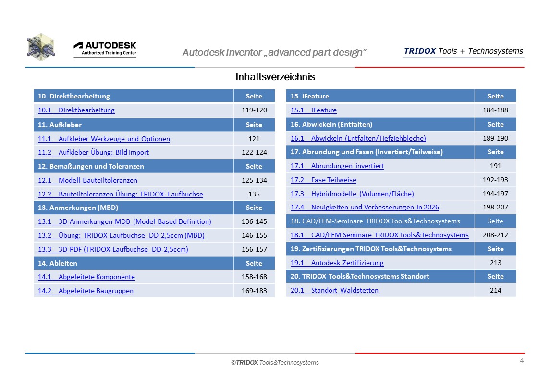Image resolution: width=550 pixels, height=392 pixels.
Task: Open 17.4 Neuigkeiten und Verbesserungen in 2026
Action: (365, 207)
